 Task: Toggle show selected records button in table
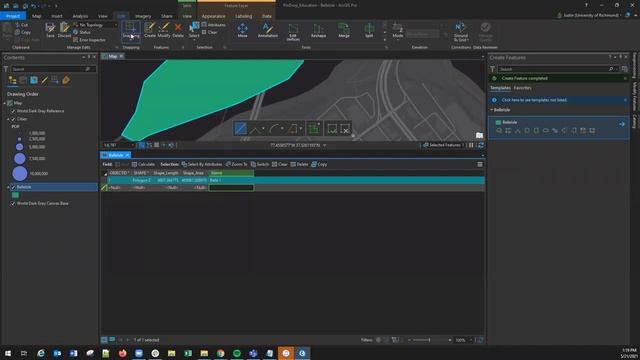tap(112, 340)
